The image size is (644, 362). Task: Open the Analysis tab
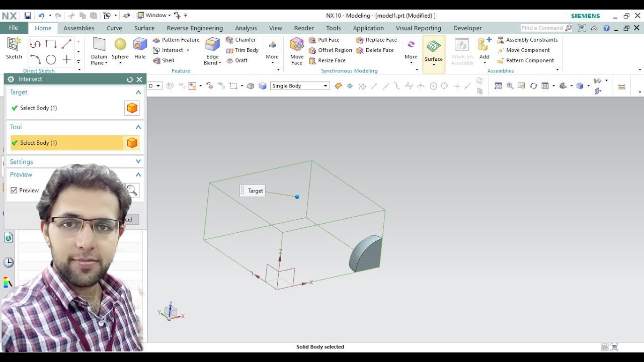[246, 28]
